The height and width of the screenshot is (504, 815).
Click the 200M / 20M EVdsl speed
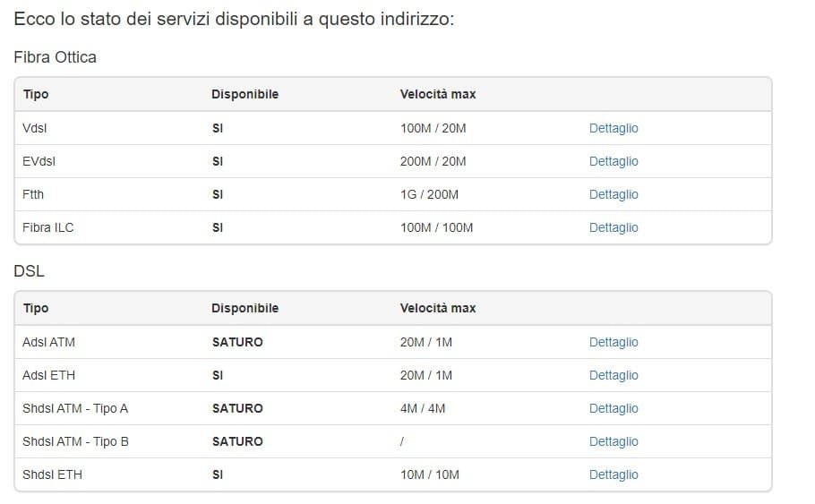click(433, 161)
